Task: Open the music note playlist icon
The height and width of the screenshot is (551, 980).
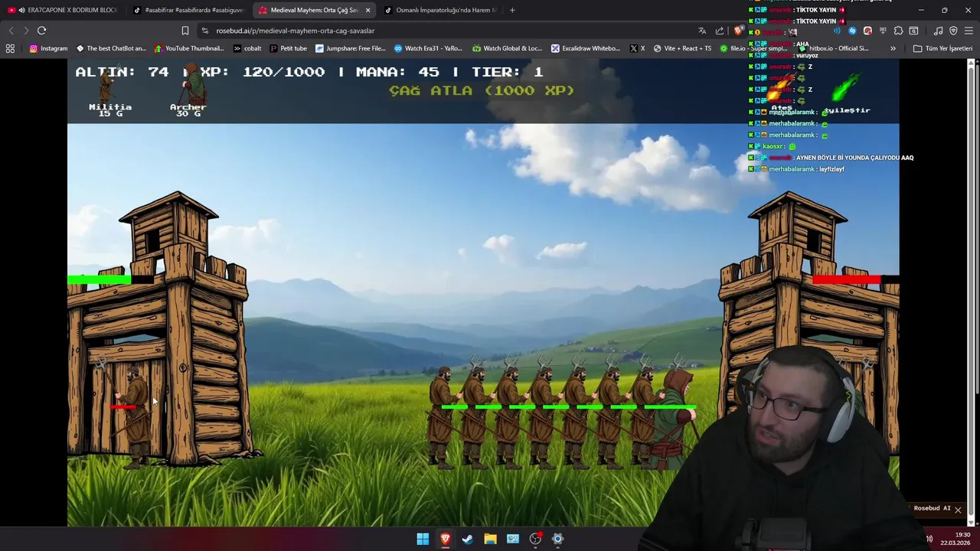Action: coord(938,31)
